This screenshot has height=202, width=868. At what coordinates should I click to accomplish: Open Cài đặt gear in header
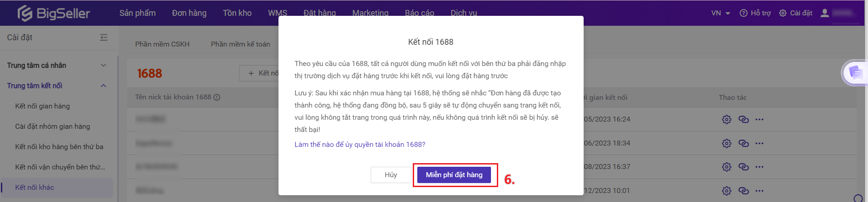[796, 13]
